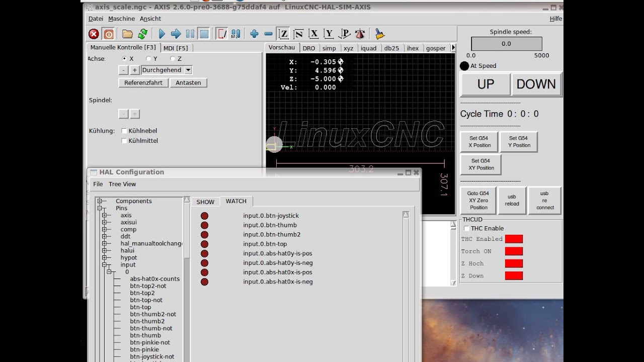The height and width of the screenshot is (362, 644).
Task: Switch to the MDI [F5] tab
Action: (176, 48)
